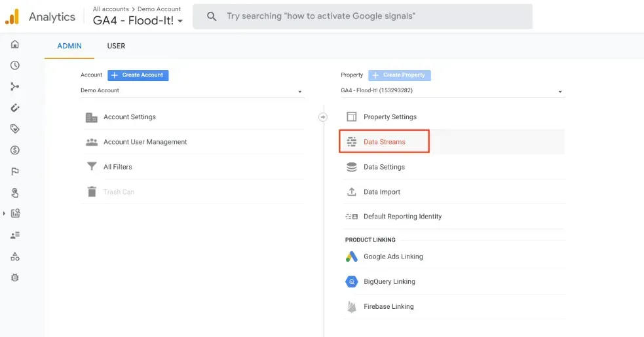Screen dimensions: 644x337
Task: Click the Analytics title text
Action: tap(52, 17)
